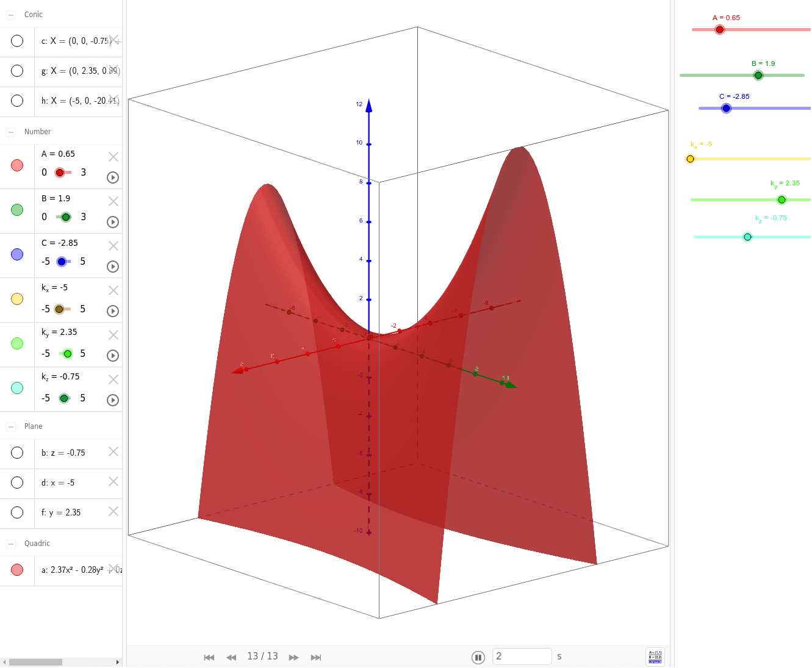Click the animation delay seconds field
The width and height of the screenshot is (812, 668).
(522, 656)
